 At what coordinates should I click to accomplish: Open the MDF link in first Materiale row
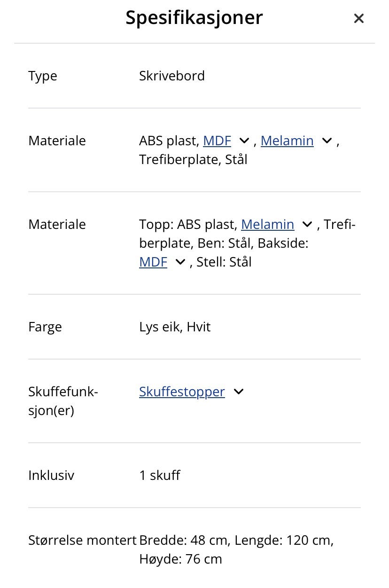click(217, 141)
